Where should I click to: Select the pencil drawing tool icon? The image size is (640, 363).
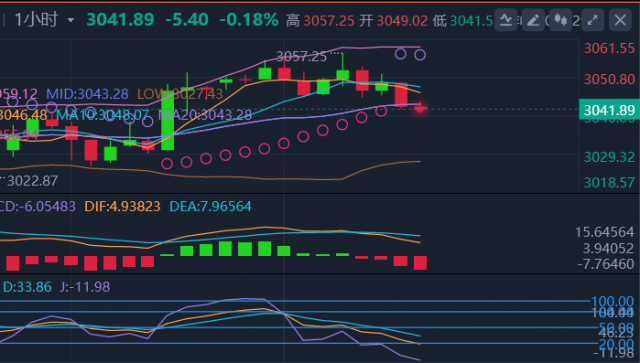tap(533, 20)
